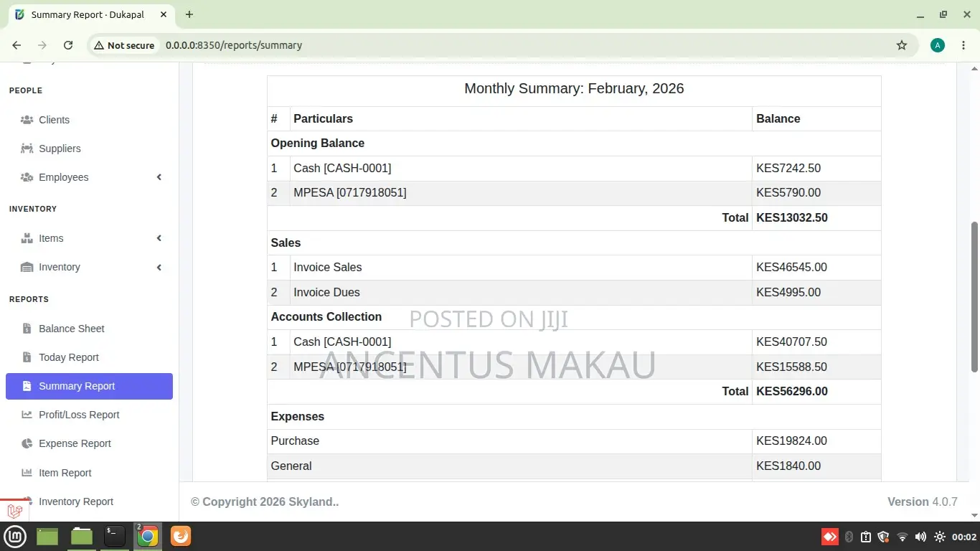This screenshot has height=551, width=980.
Task: Click the Item Report bar chart icon
Action: (27, 473)
